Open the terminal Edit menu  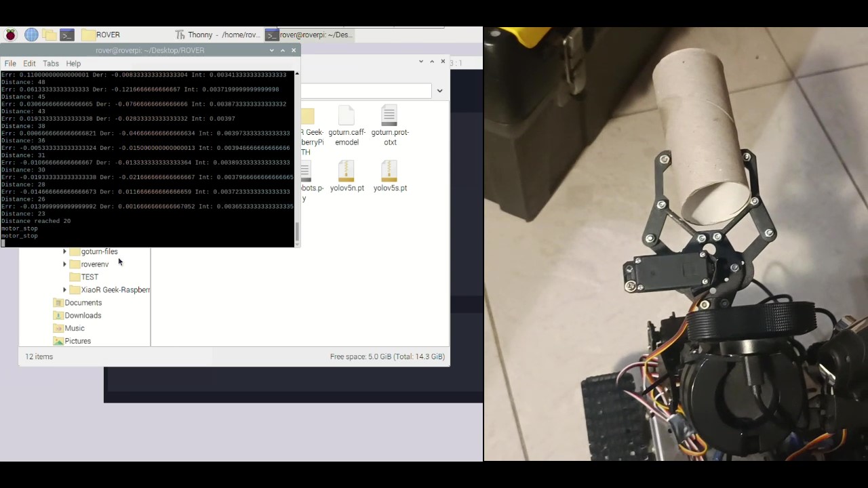click(x=29, y=63)
